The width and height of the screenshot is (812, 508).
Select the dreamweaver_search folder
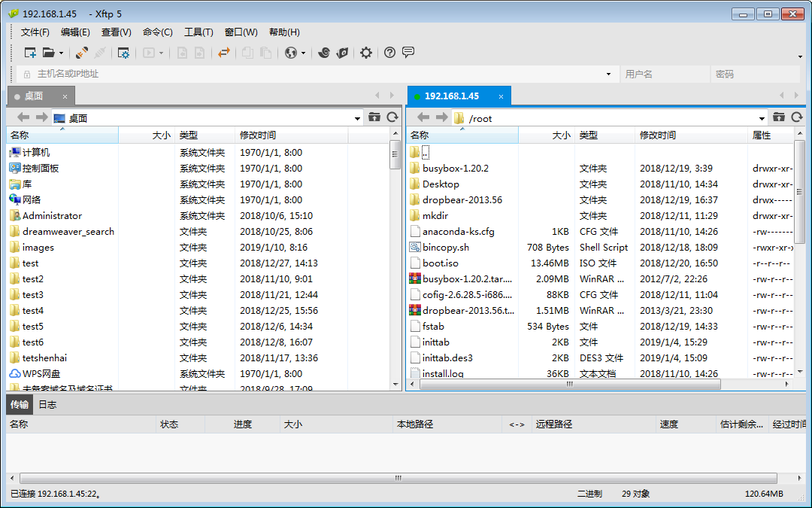click(x=62, y=232)
